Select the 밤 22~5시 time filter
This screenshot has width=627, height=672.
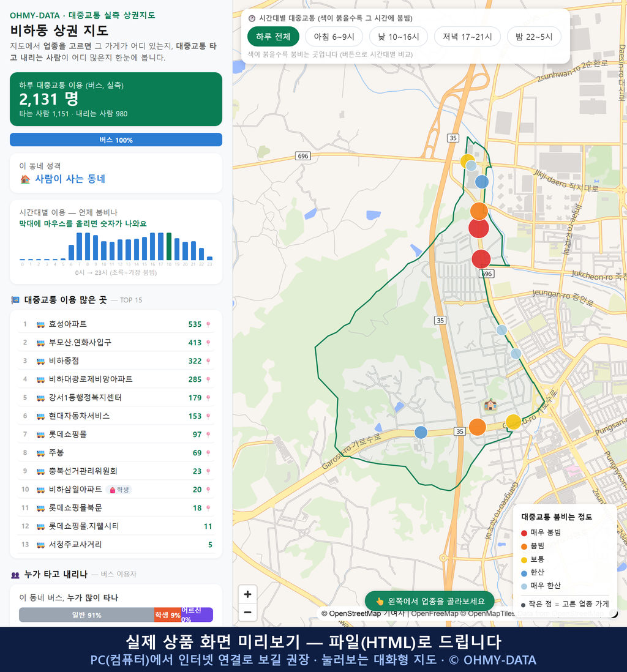coord(534,37)
